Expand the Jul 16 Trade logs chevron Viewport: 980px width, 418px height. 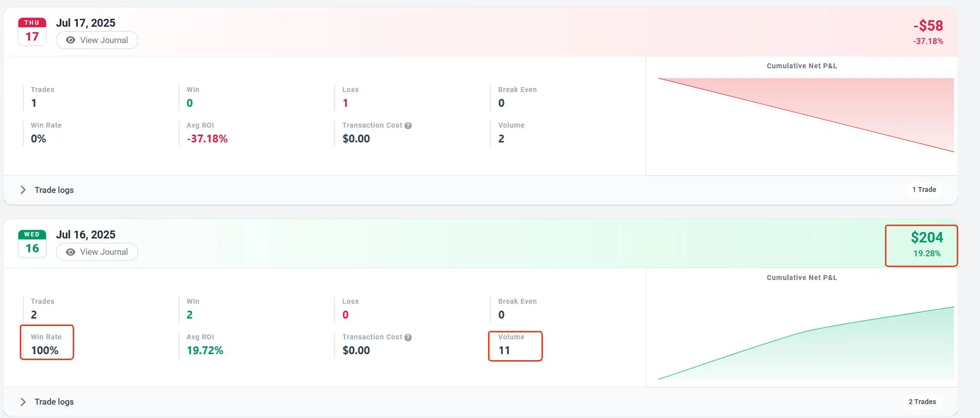point(23,402)
